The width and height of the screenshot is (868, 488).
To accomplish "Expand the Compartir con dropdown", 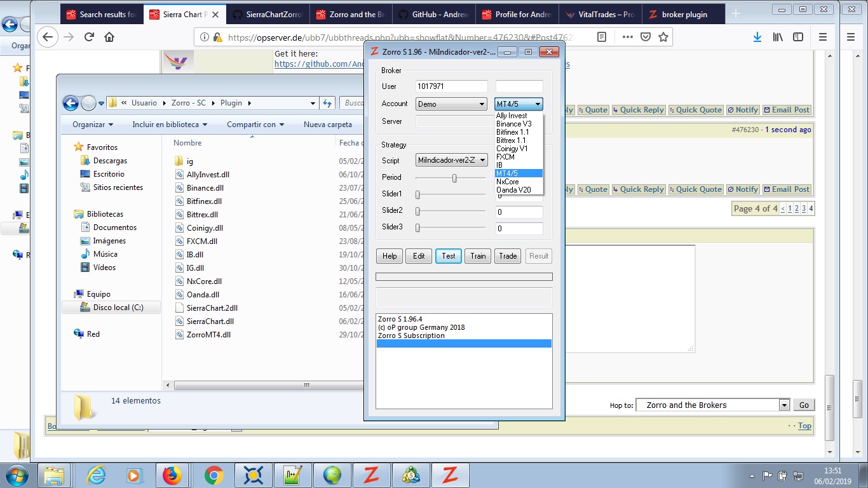I will point(255,125).
